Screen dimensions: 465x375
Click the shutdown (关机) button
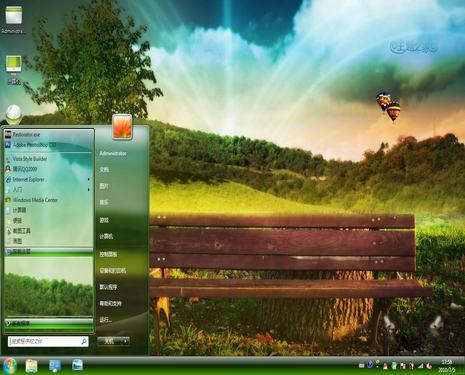tap(110, 341)
